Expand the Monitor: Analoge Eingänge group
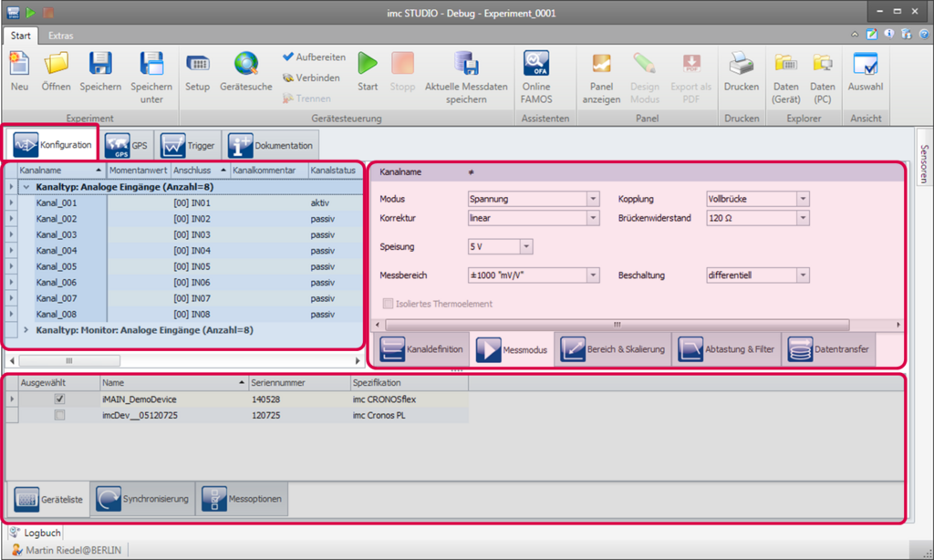 point(26,330)
